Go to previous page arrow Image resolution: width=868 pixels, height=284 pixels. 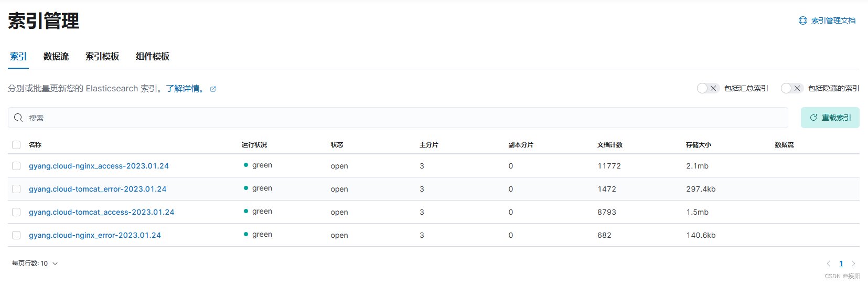click(829, 264)
